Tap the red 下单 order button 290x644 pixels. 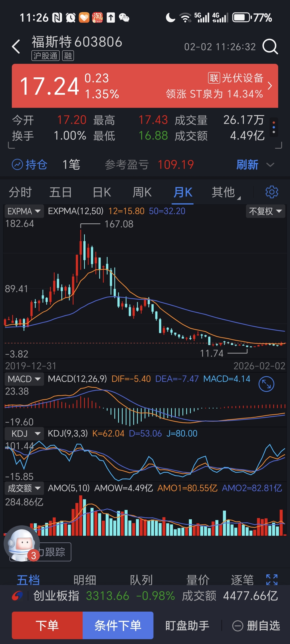[x=47, y=625]
